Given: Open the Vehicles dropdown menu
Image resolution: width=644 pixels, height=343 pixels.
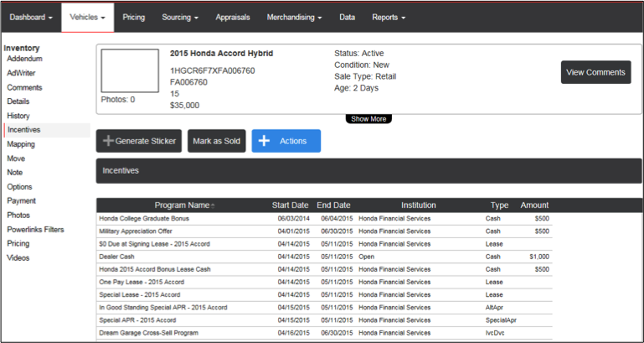Looking at the screenshot, I should click(87, 18).
